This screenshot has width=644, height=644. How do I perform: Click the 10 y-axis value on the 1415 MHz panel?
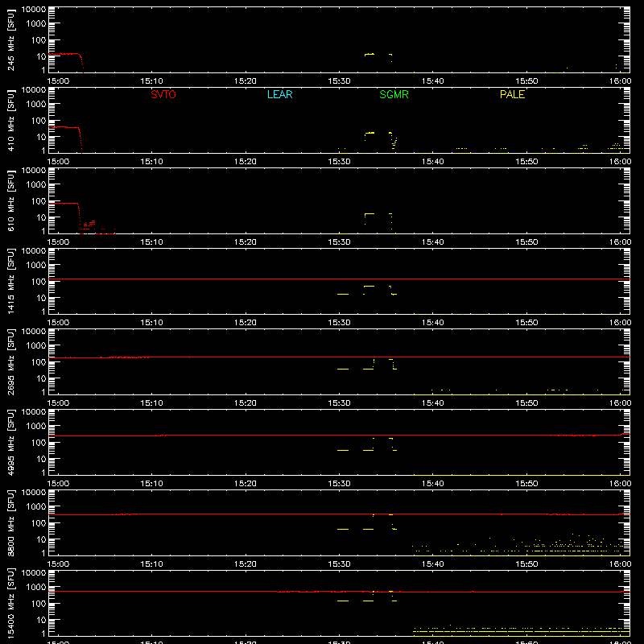[41, 298]
